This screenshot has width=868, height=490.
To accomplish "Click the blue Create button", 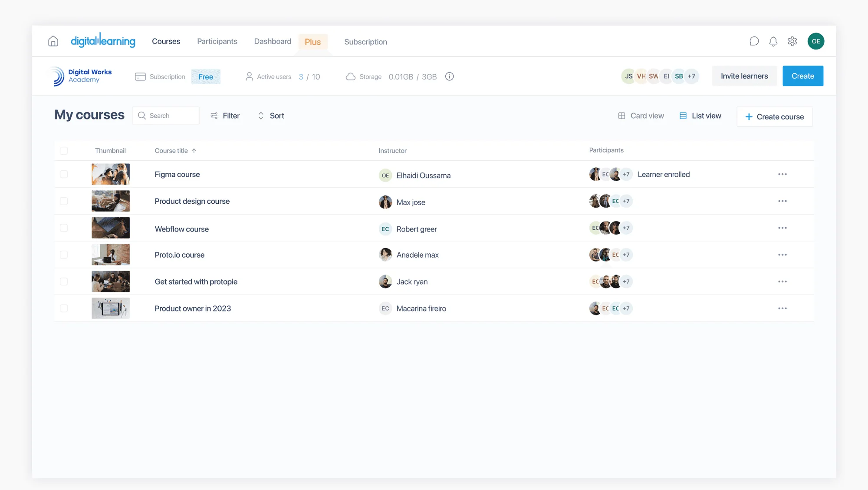I will coord(803,76).
